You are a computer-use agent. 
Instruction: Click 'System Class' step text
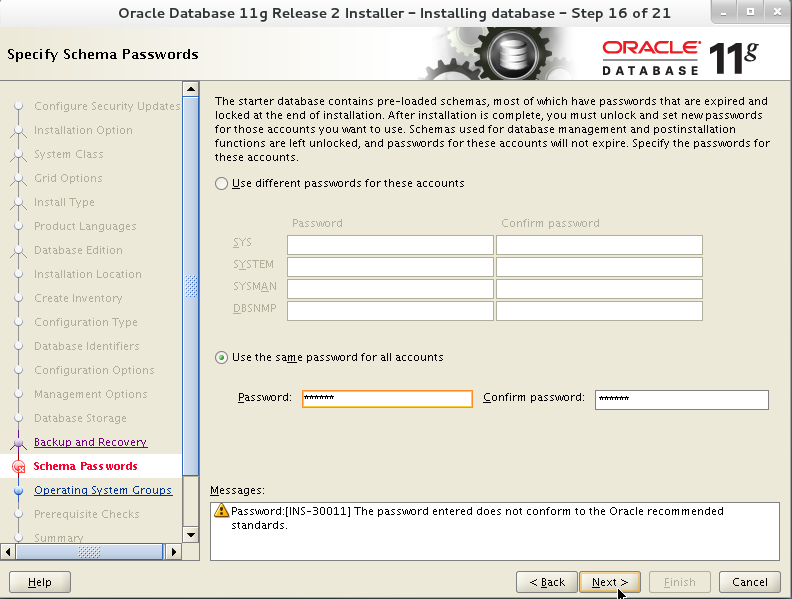coord(69,154)
